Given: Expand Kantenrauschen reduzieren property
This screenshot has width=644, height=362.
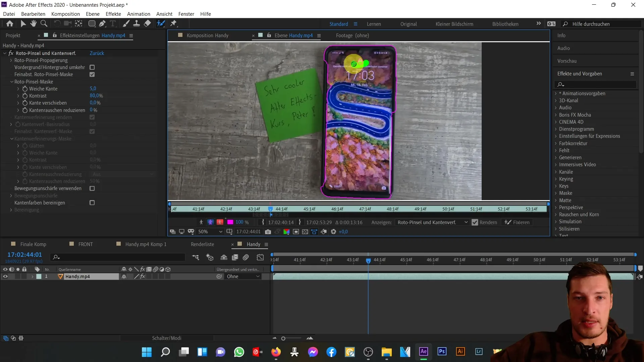Looking at the screenshot, I should tap(18, 110).
